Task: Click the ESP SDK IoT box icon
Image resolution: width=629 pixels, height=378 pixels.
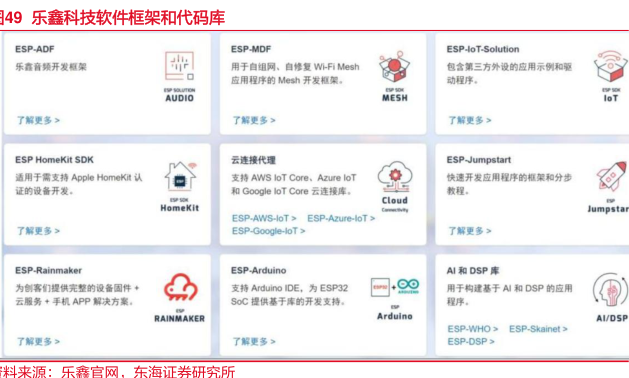Action: (x=611, y=76)
